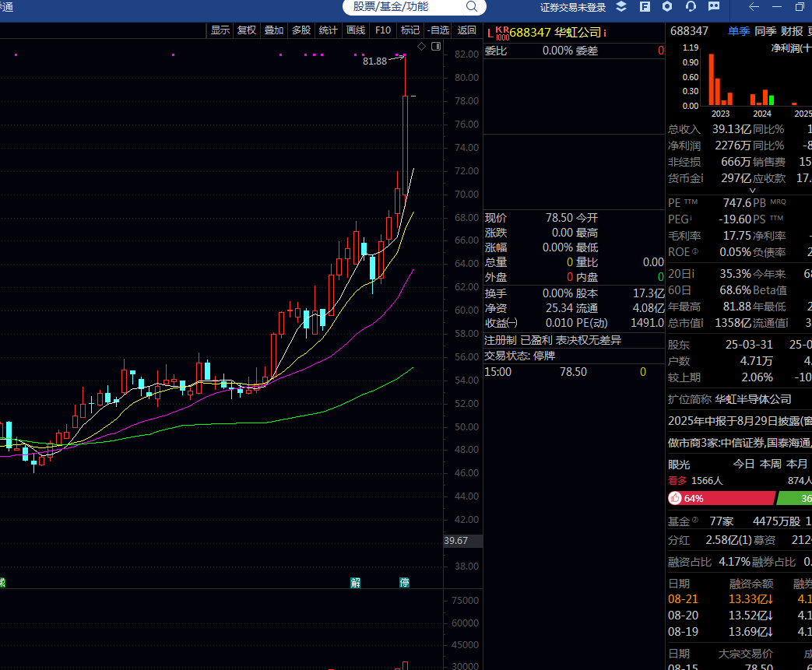This screenshot has height=670, width=812.
Task: Click the KR 1000 badge icon
Action: (x=502, y=33)
